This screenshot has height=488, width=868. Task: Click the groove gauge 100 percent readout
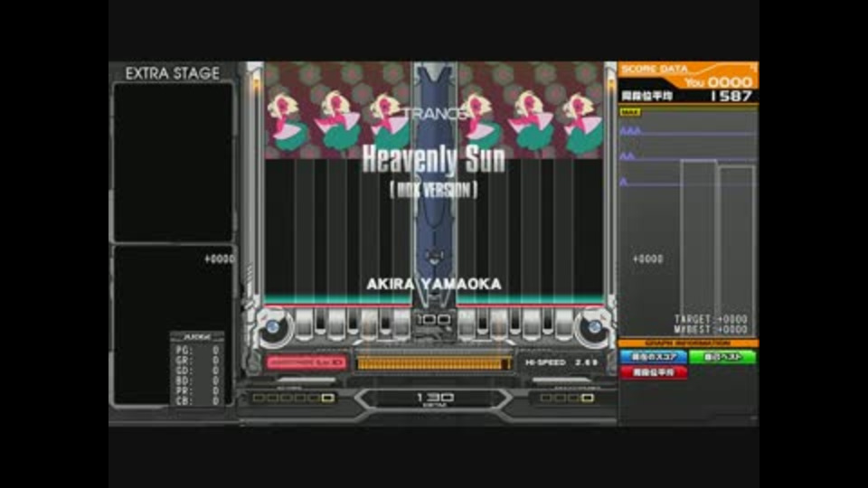pos(433,319)
